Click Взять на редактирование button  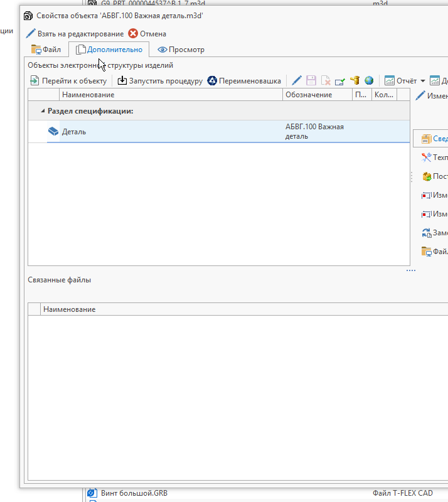74,33
